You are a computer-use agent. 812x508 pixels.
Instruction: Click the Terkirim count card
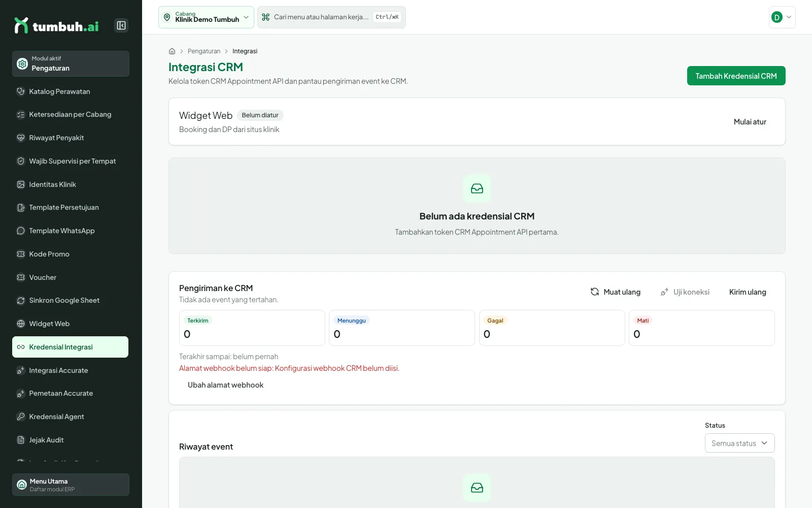pos(252,328)
